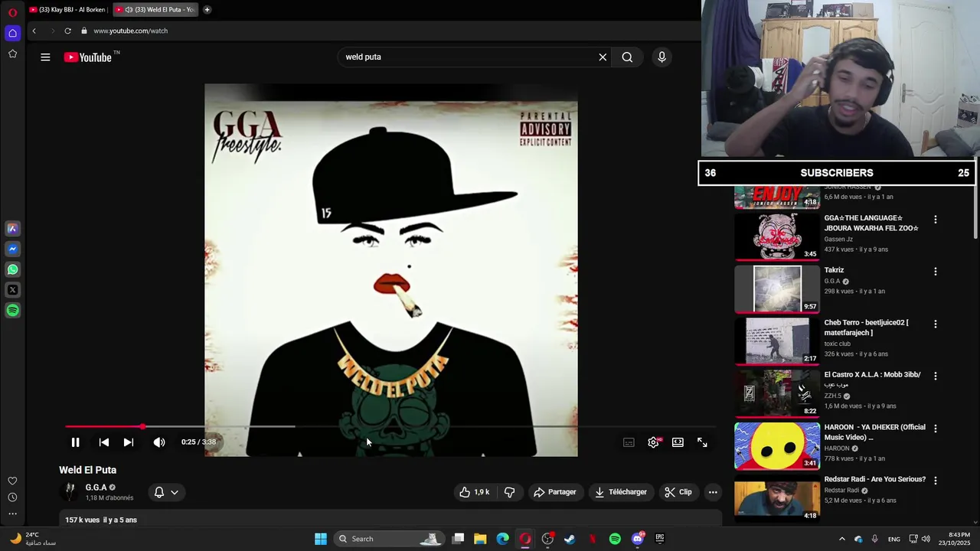Toggle theater mode in player

click(x=678, y=442)
